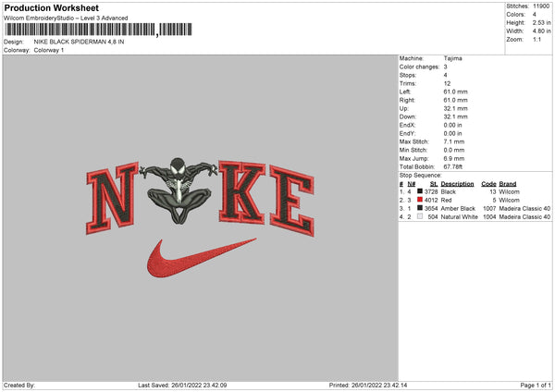555x392 pixels.
Task: Click Colorway 1 value
Action: pos(49,50)
